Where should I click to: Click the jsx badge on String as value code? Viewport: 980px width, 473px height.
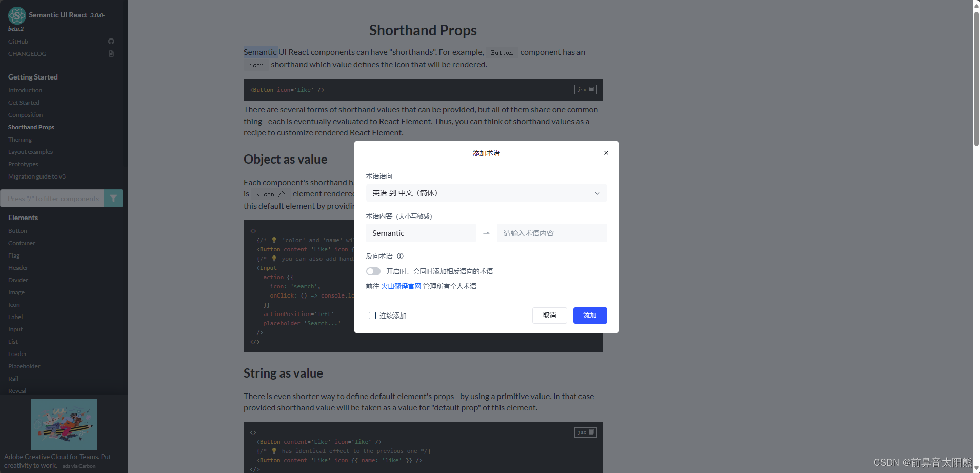[x=585, y=432]
